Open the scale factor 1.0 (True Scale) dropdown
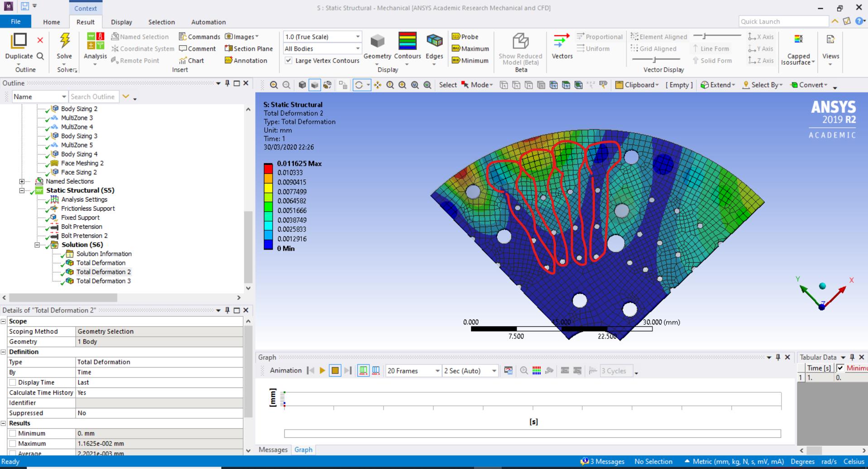Viewport: 868px width, 469px height. point(322,37)
